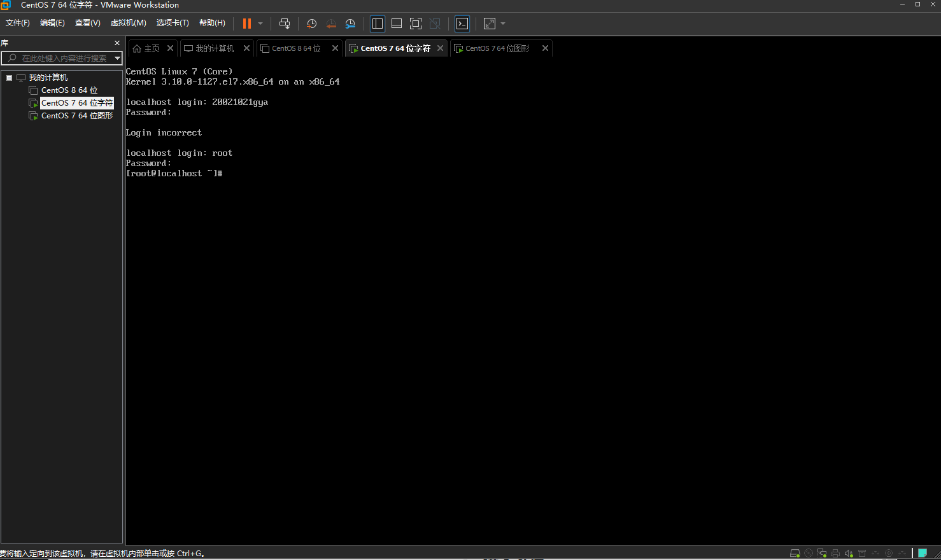Click the network adapter status icon
941x560 pixels.
822,554
